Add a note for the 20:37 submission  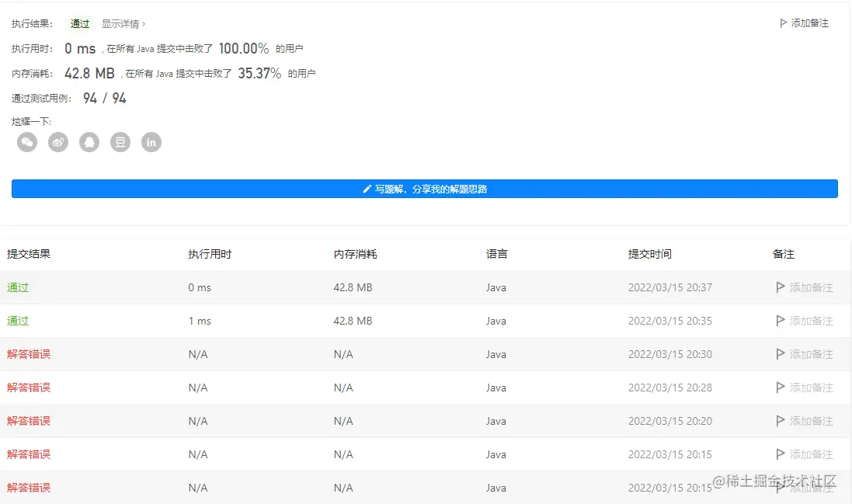[804, 287]
